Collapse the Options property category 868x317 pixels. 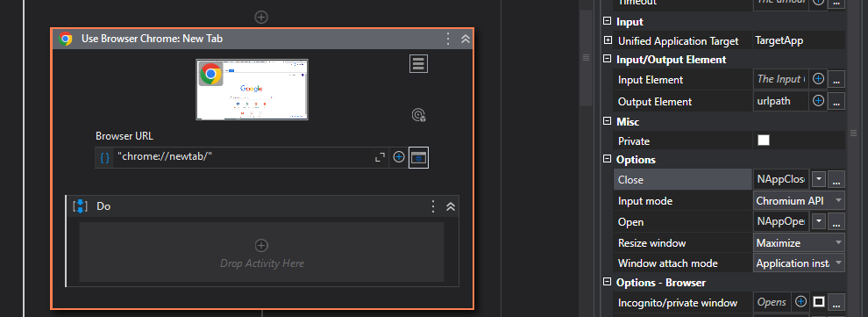click(x=608, y=160)
